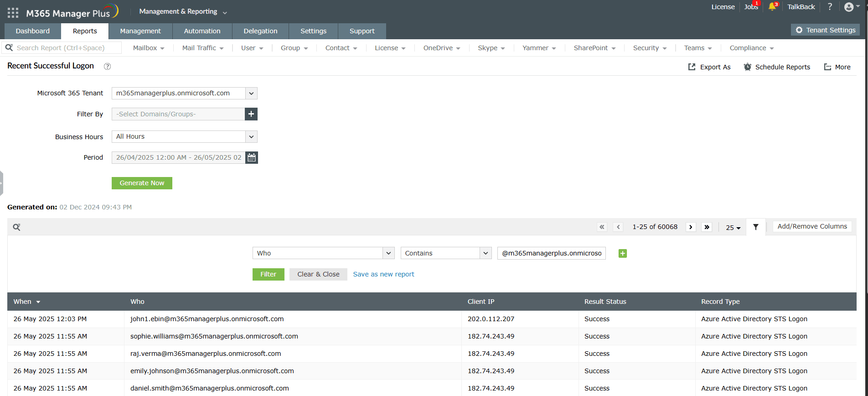Click the table search magnifier icon
The height and width of the screenshot is (396, 868).
(x=16, y=227)
